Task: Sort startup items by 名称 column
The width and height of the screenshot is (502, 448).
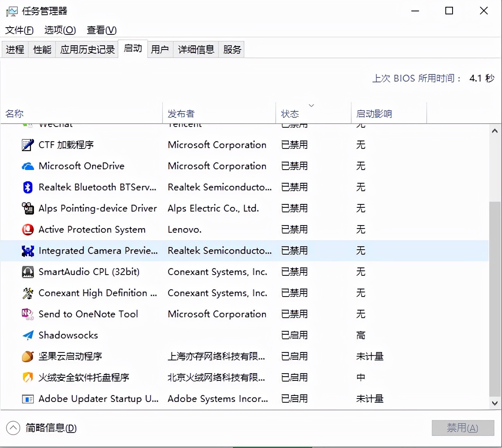Action: click(x=14, y=113)
